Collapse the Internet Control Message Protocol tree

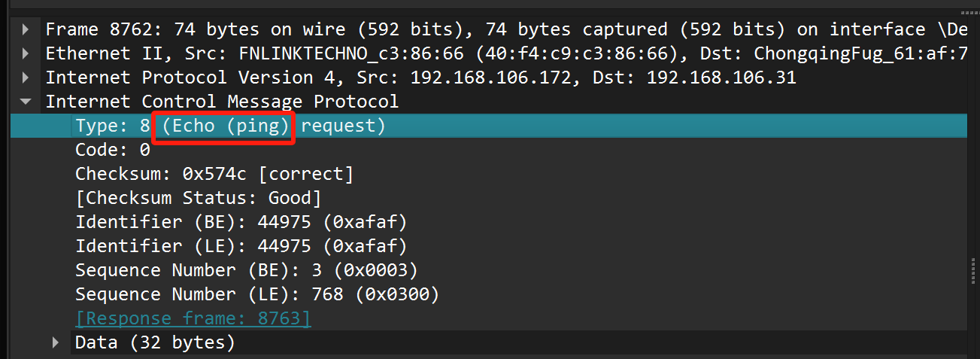click(26, 102)
